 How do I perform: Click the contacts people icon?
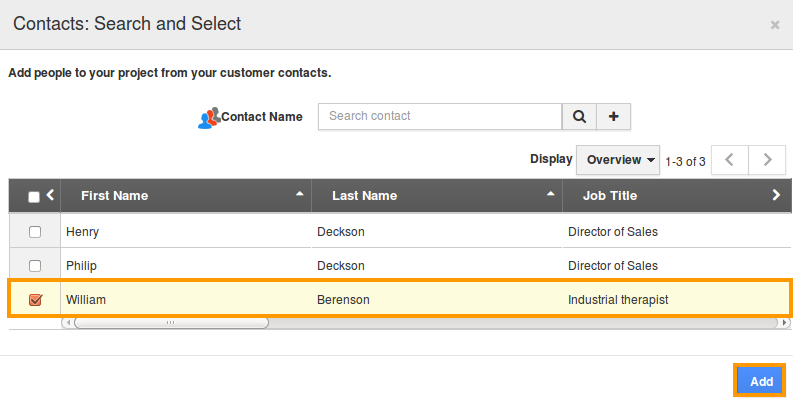click(208, 118)
